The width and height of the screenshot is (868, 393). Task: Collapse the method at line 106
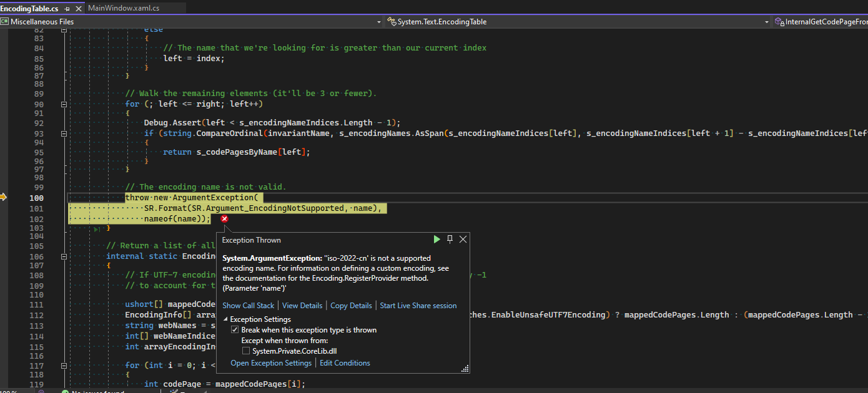tap(64, 256)
